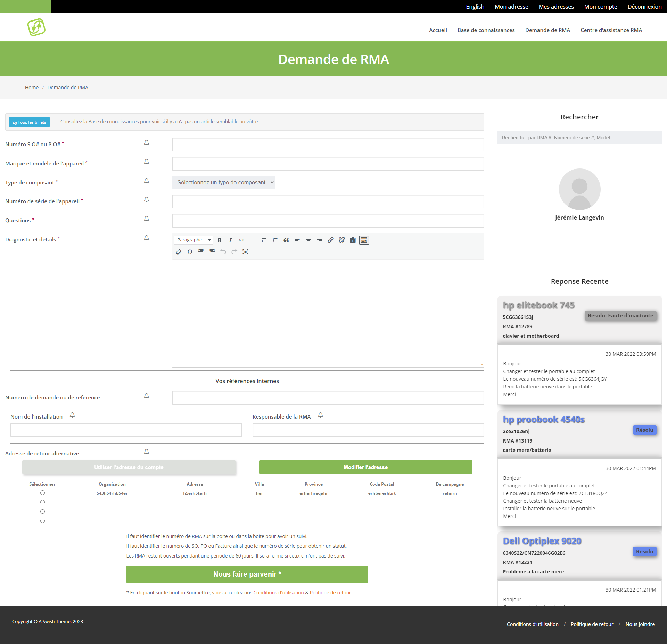The width and height of the screenshot is (667, 644).
Task: Open fullscreen editor mode
Action: [x=245, y=252]
